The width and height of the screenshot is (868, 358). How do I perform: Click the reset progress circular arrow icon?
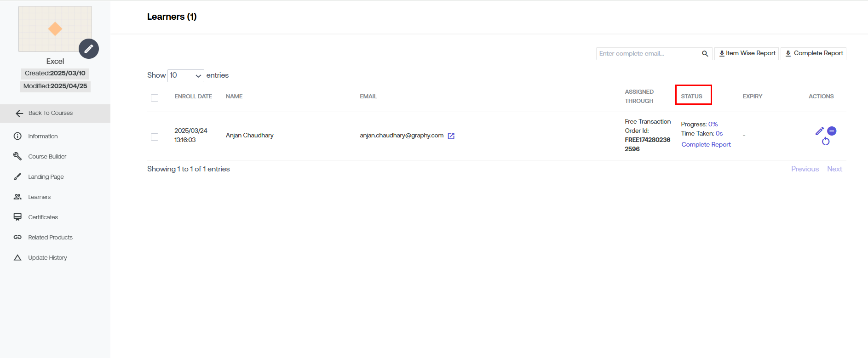coord(826,142)
